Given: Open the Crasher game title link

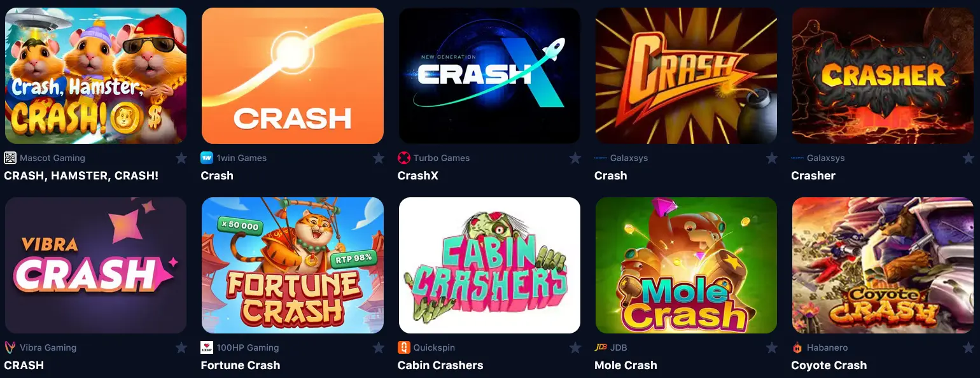Looking at the screenshot, I should [x=813, y=176].
